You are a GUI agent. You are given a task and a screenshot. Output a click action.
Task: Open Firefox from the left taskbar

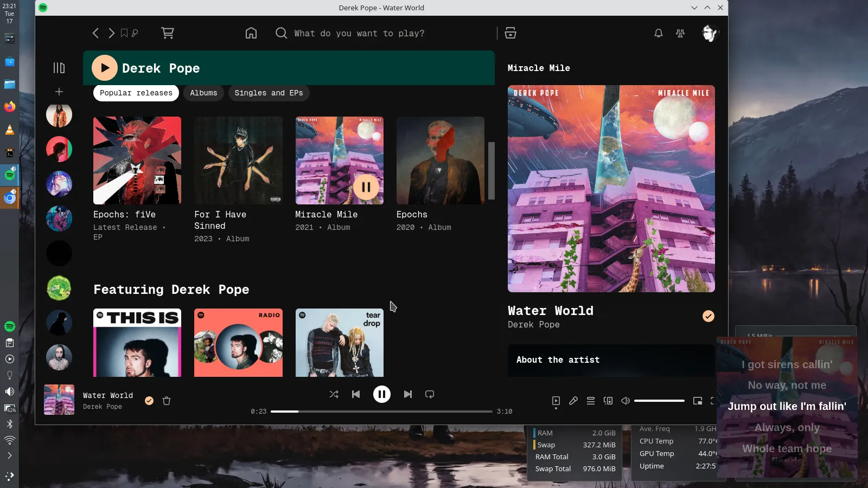[x=10, y=107]
